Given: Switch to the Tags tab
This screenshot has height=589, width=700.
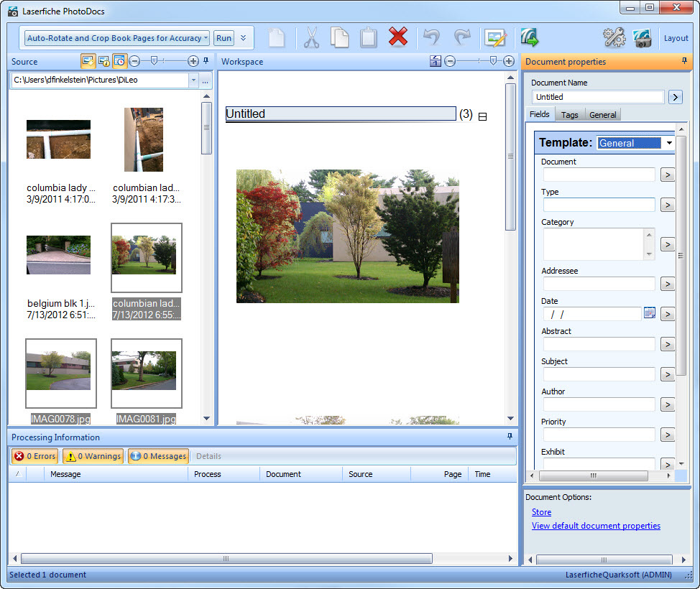Looking at the screenshot, I should pos(570,114).
